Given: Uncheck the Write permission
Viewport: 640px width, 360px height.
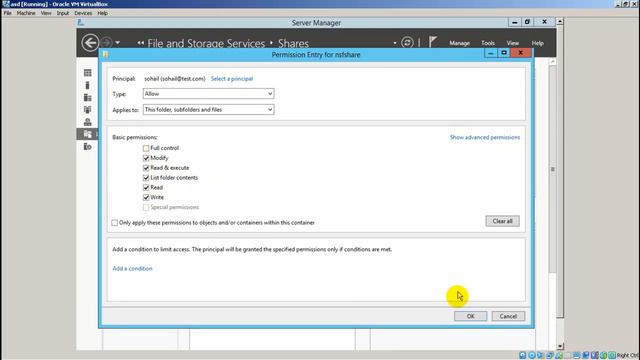Looking at the screenshot, I should tap(146, 197).
